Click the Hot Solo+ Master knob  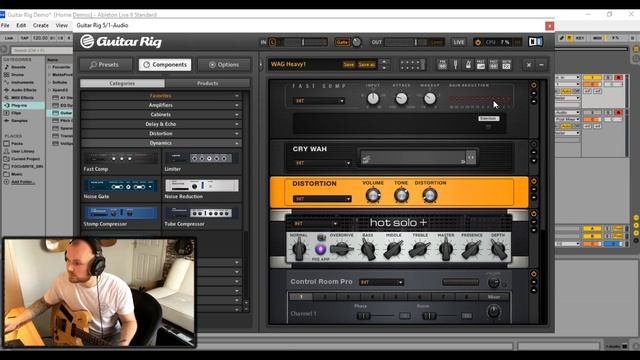446,249
